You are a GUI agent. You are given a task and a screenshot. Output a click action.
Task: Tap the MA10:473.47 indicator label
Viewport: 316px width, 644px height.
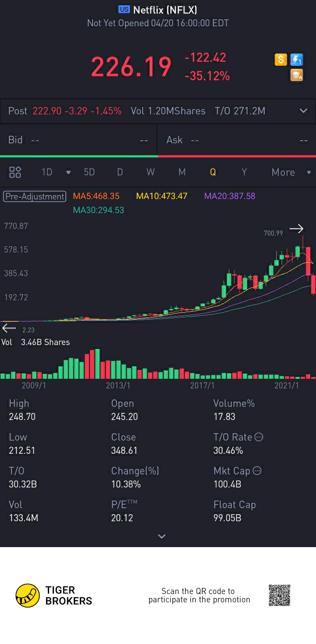[162, 196]
